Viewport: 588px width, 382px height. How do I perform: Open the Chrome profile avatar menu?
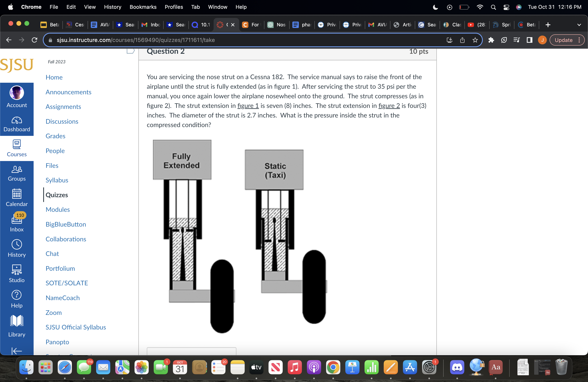tap(542, 40)
